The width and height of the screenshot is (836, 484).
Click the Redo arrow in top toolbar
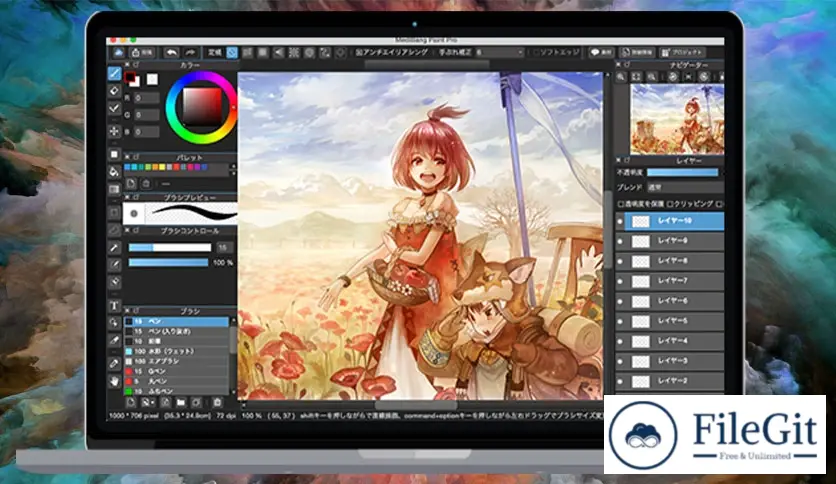click(190, 52)
